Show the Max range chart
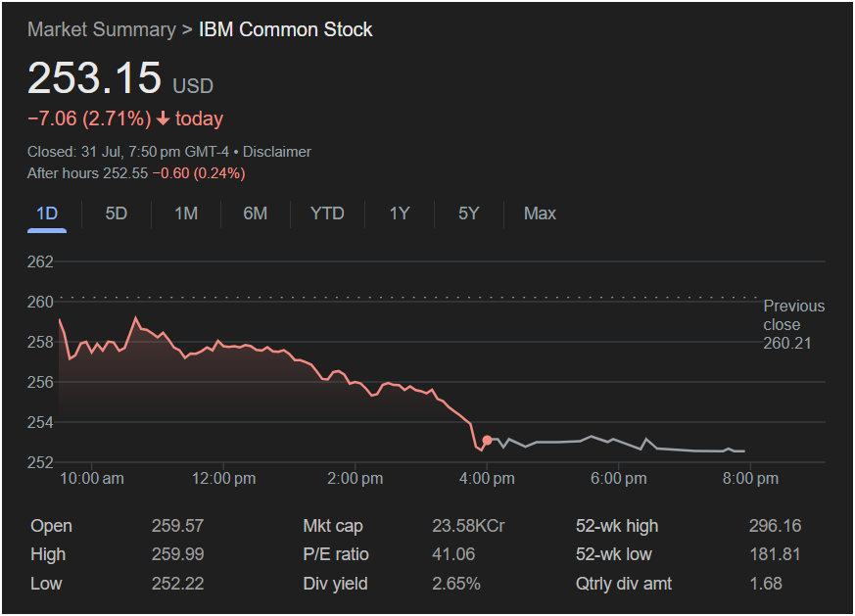855x616 pixels. [x=540, y=213]
